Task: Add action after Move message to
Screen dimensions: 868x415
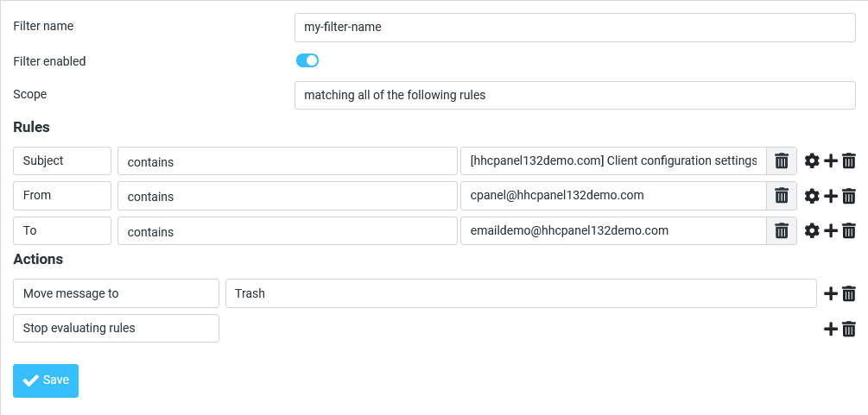Action: click(831, 293)
